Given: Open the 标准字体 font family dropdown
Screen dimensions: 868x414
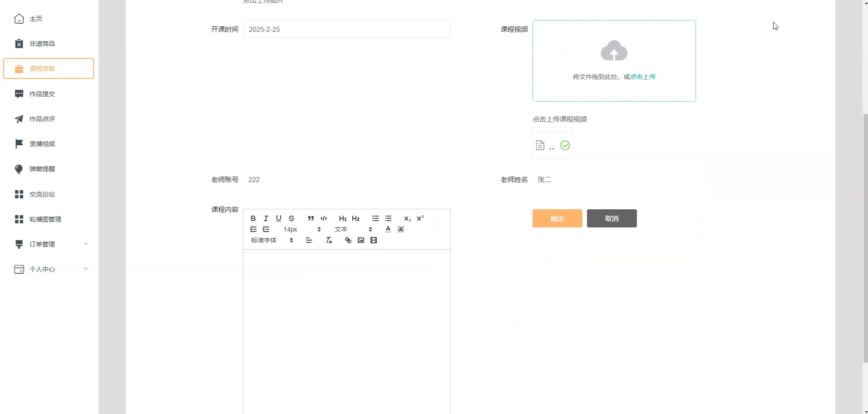Looking at the screenshot, I should coord(272,240).
